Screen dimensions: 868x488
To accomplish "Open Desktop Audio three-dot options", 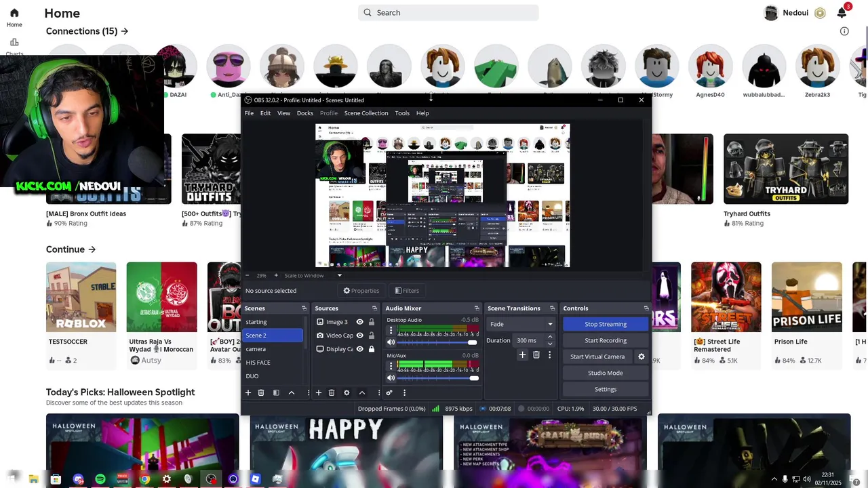I will click(391, 331).
